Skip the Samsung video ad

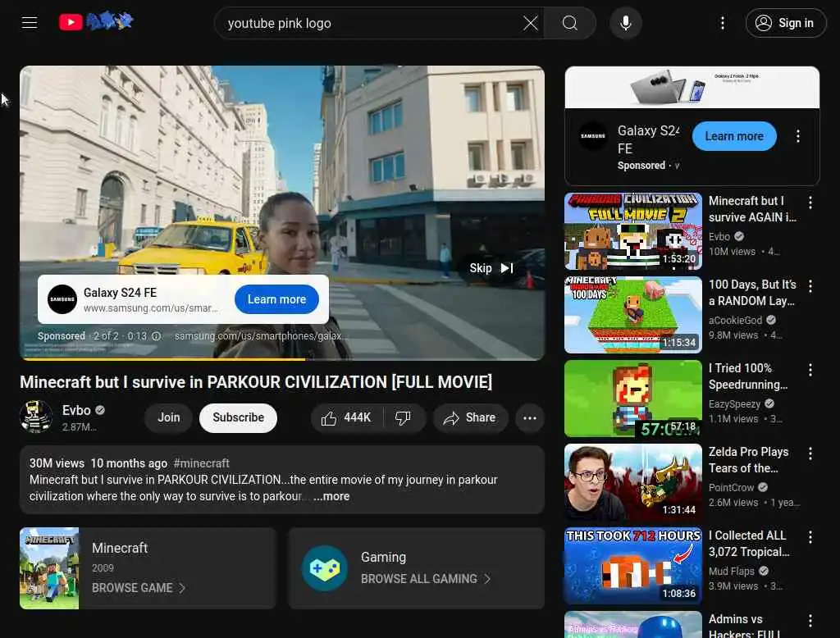coord(491,268)
